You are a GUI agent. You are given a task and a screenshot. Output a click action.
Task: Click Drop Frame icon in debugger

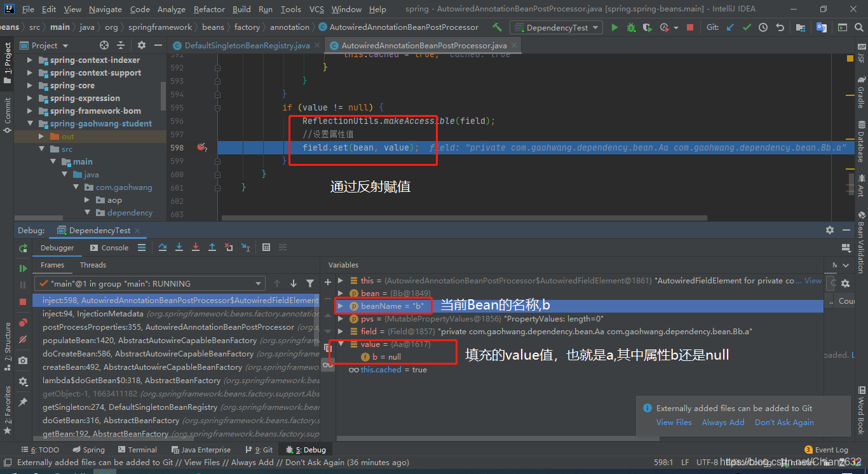tap(229, 247)
